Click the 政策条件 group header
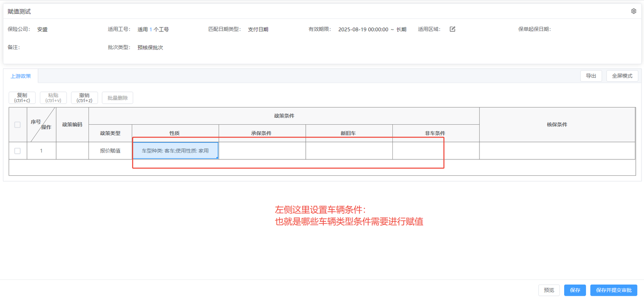Viewport: 644px width, 300px height. click(x=284, y=116)
